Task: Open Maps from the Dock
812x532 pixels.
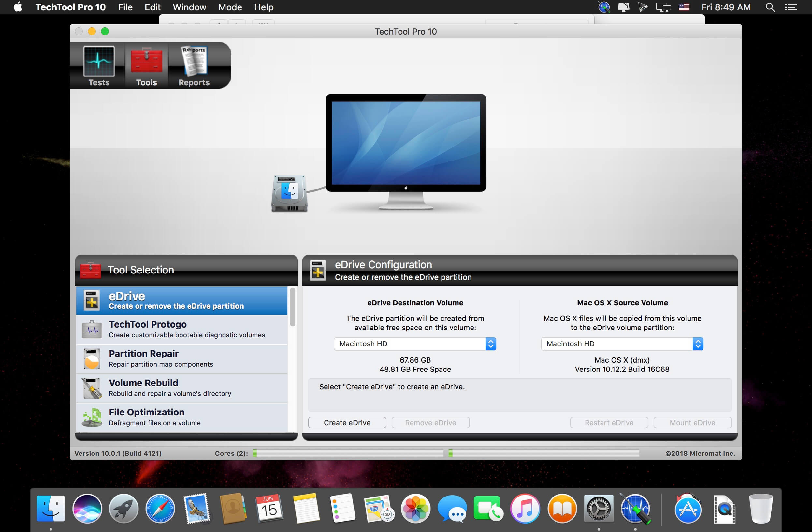Action: [x=379, y=508]
